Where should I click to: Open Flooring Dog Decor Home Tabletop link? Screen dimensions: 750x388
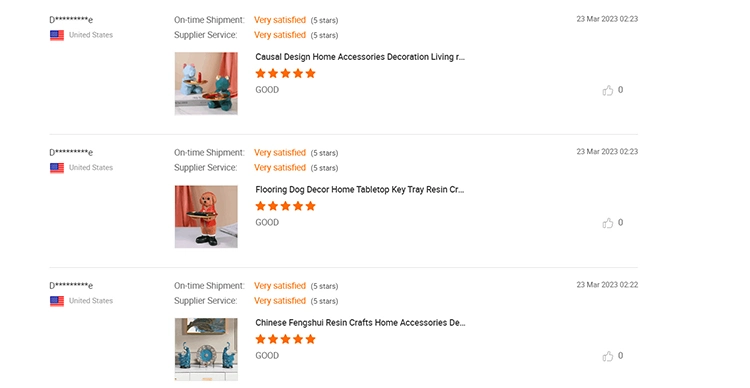coord(360,189)
